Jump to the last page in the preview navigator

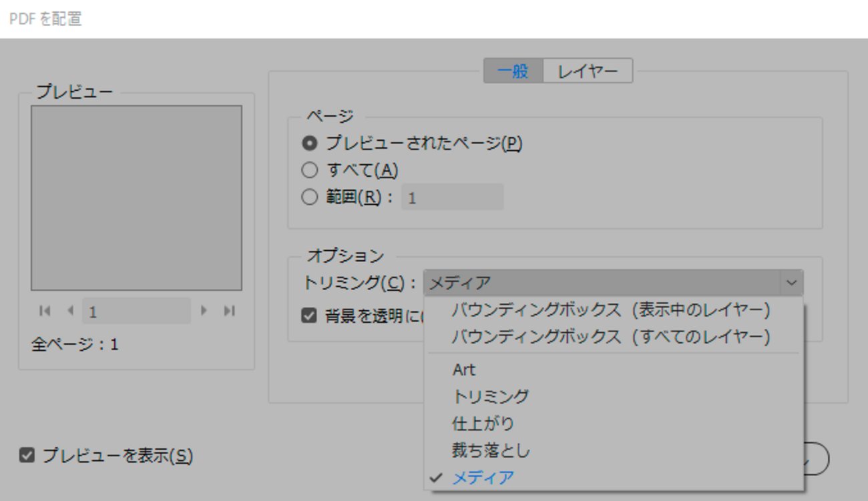click(x=228, y=310)
